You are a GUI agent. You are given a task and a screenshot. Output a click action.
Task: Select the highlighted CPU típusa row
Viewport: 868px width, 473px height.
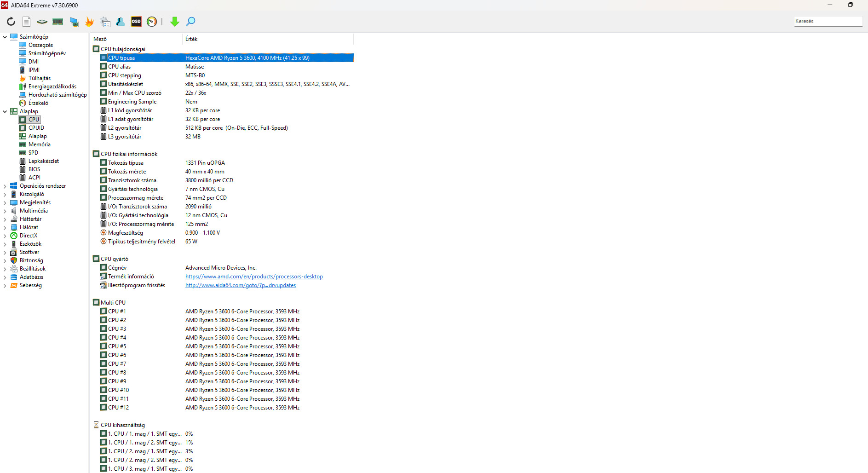coord(227,58)
